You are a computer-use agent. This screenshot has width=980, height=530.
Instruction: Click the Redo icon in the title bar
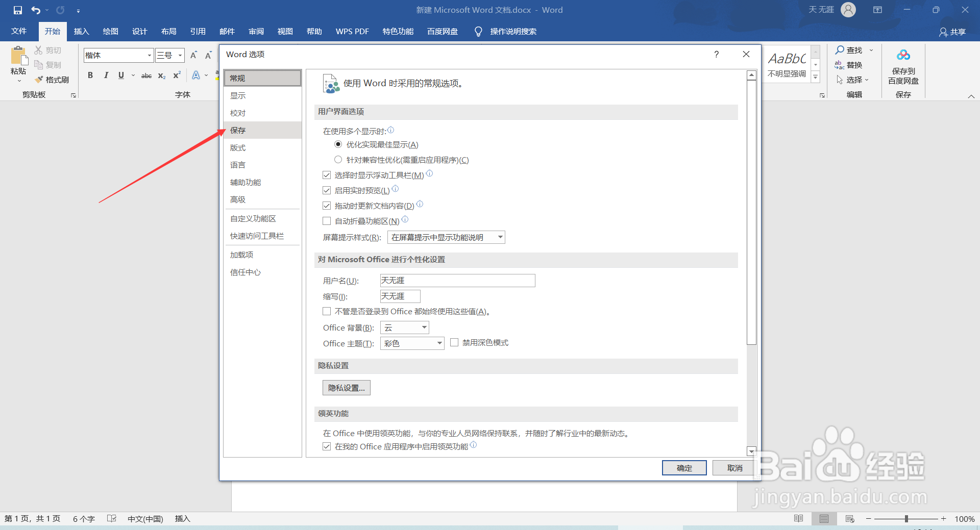(x=60, y=10)
